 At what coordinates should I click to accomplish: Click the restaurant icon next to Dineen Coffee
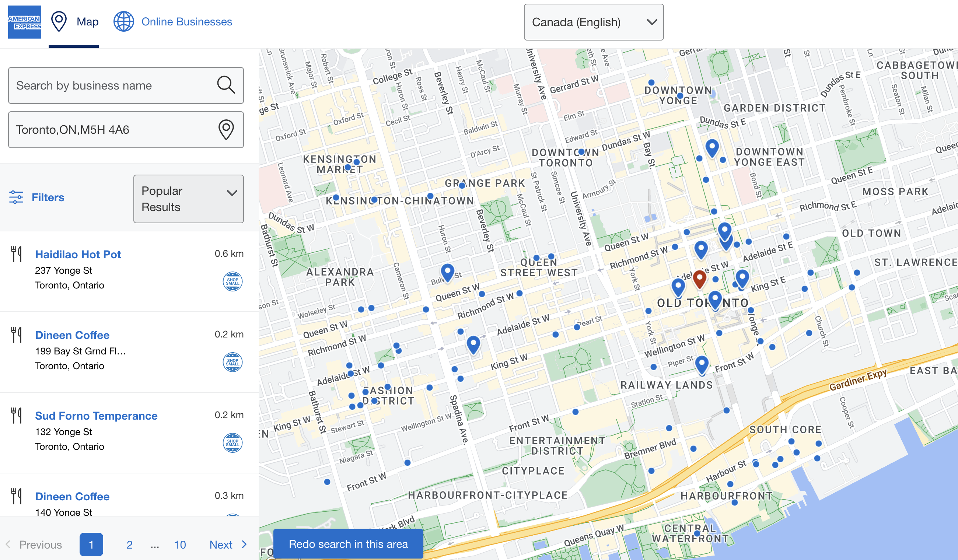(x=16, y=335)
